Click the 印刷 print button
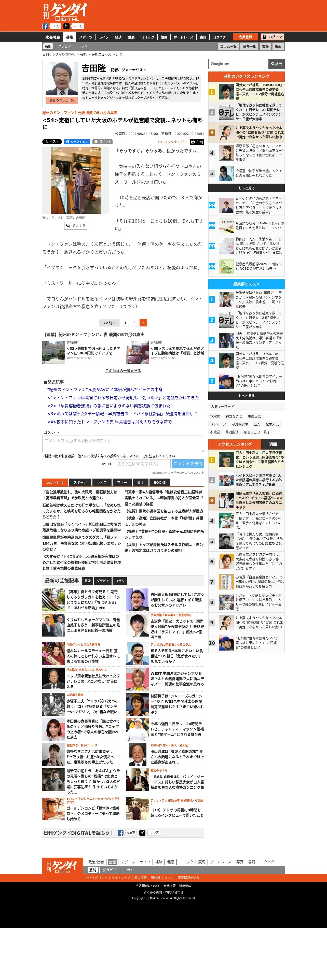 pyautogui.click(x=197, y=142)
